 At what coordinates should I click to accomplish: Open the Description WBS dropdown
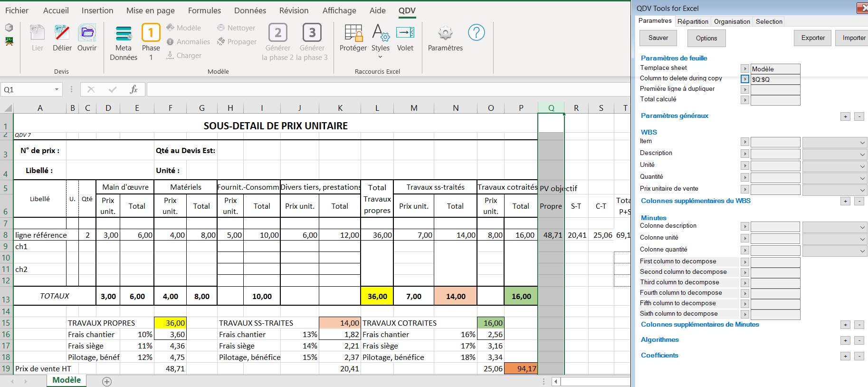835,154
